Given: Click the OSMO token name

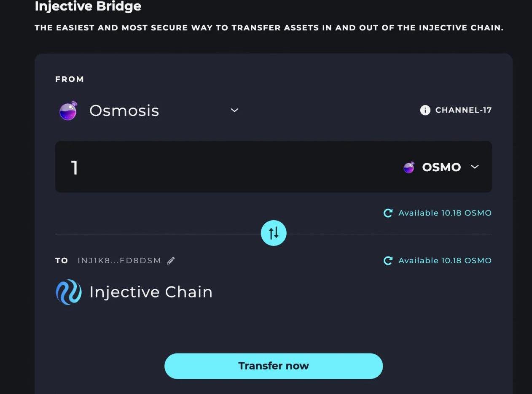Looking at the screenshot, I should click(441, 167).
